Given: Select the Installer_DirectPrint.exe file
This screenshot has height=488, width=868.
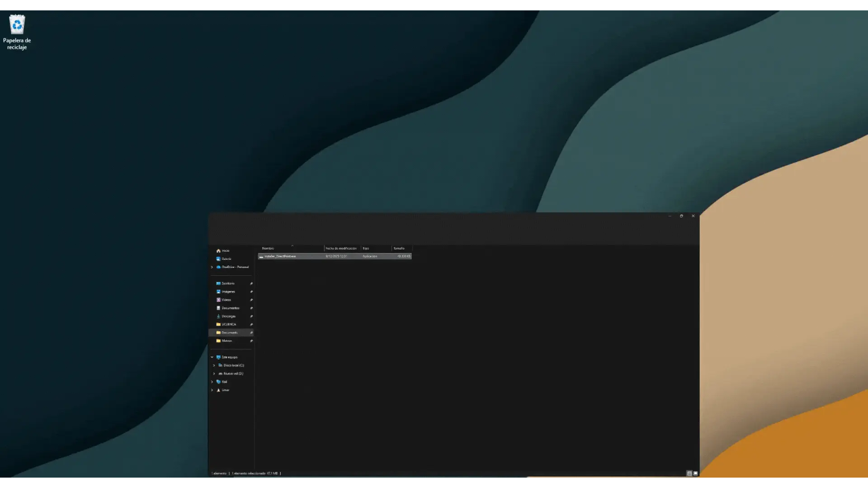Looking at the screenshot, I should (280, 256).
